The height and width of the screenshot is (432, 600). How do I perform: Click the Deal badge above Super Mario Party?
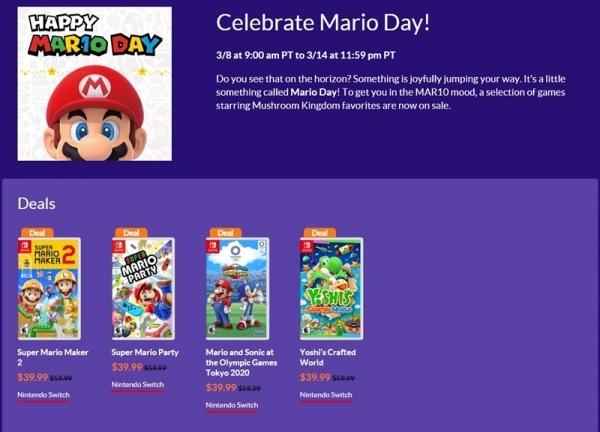131,233
